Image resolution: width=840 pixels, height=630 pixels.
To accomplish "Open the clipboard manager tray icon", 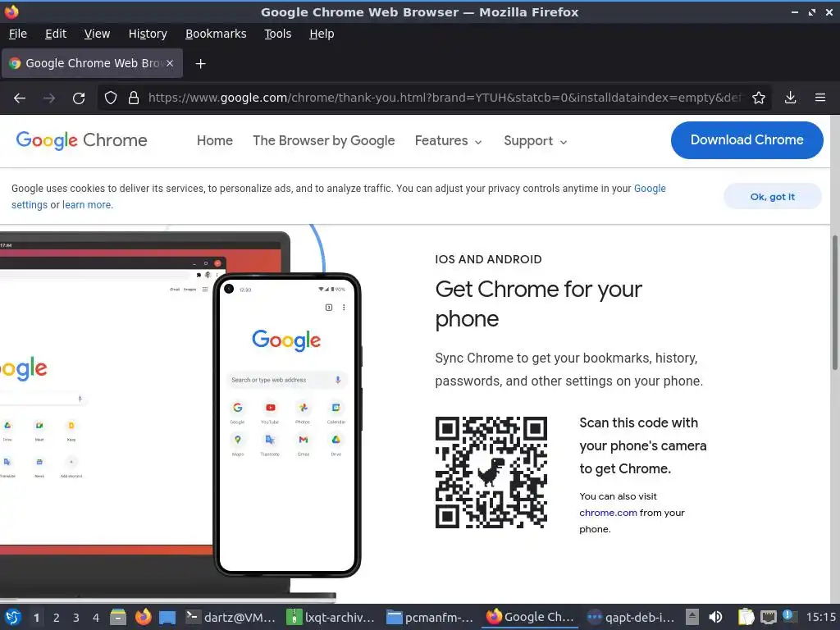I will (x=746, y=617).
